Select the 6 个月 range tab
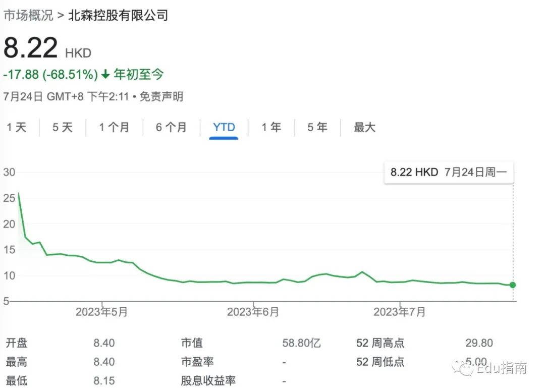This screenshot has height=392, width=545. pyautogui.click(x=171, y=127)
